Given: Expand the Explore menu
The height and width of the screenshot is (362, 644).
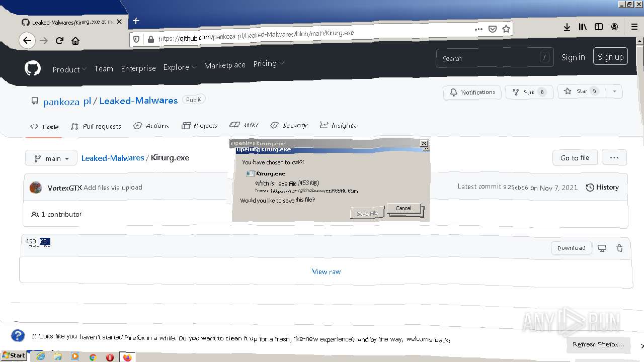Looking at the screenshot, I should tap(180, 67).
